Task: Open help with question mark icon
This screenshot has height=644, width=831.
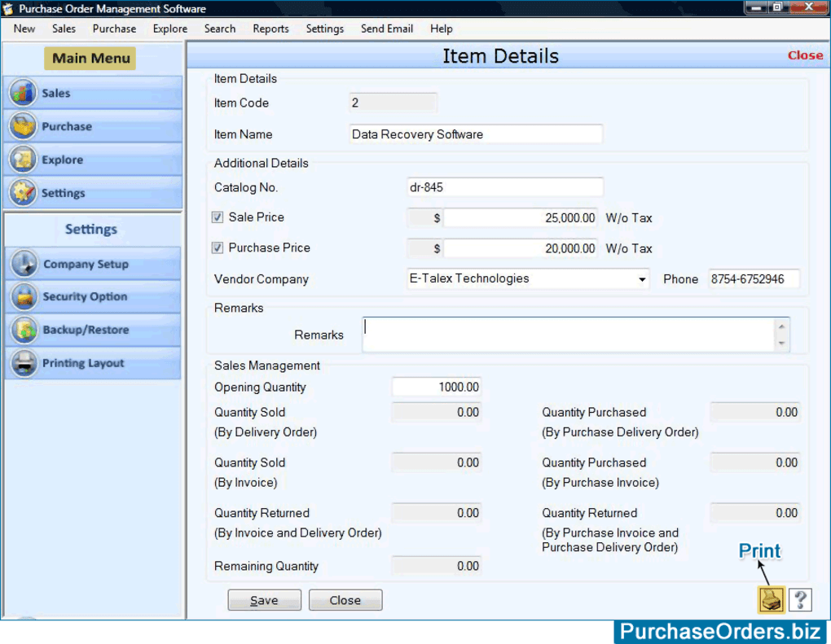Action: 800,600
